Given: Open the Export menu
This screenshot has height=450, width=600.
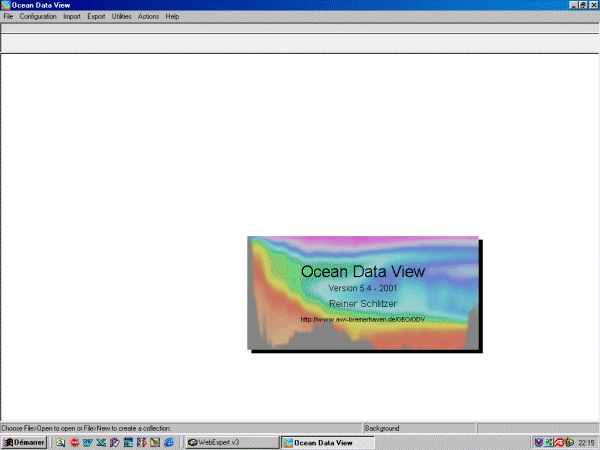Looking at the screenshot, I should (x=96, y=16).
